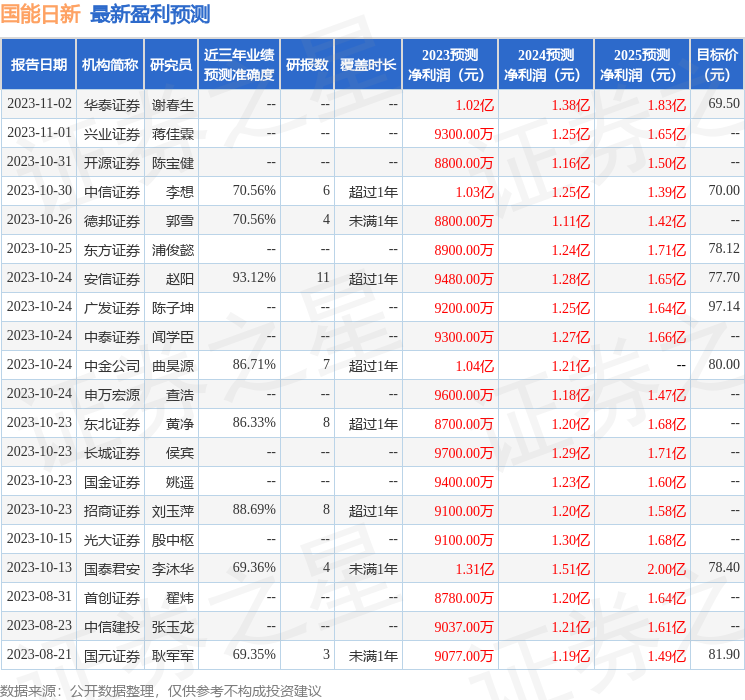The width and height of the screenshot is (745, 700).
Task: Click the 8780.00万 forecast value
Action: 464,598
